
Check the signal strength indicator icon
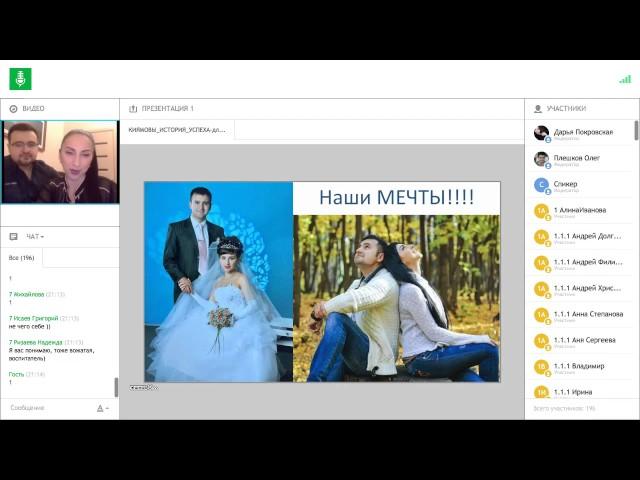625,79
